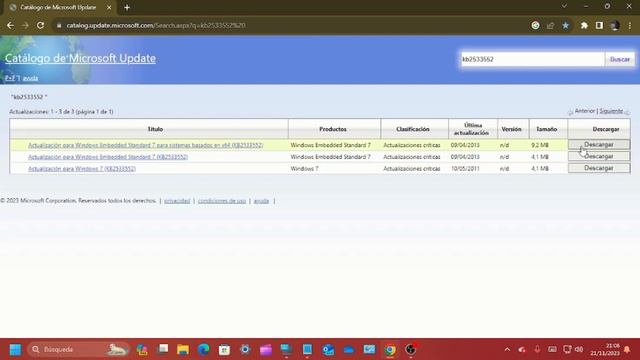
Task: Sort by the Clasificación column header
Action: coord(413,129)
